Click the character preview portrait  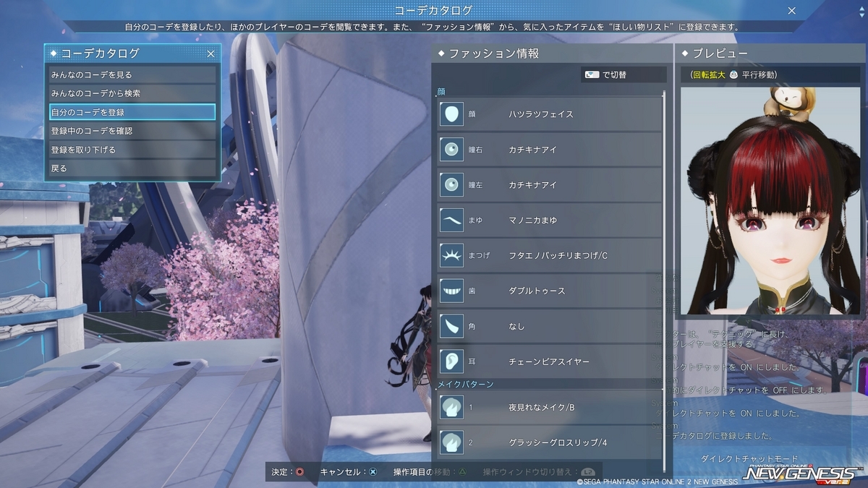coord(769,201)
